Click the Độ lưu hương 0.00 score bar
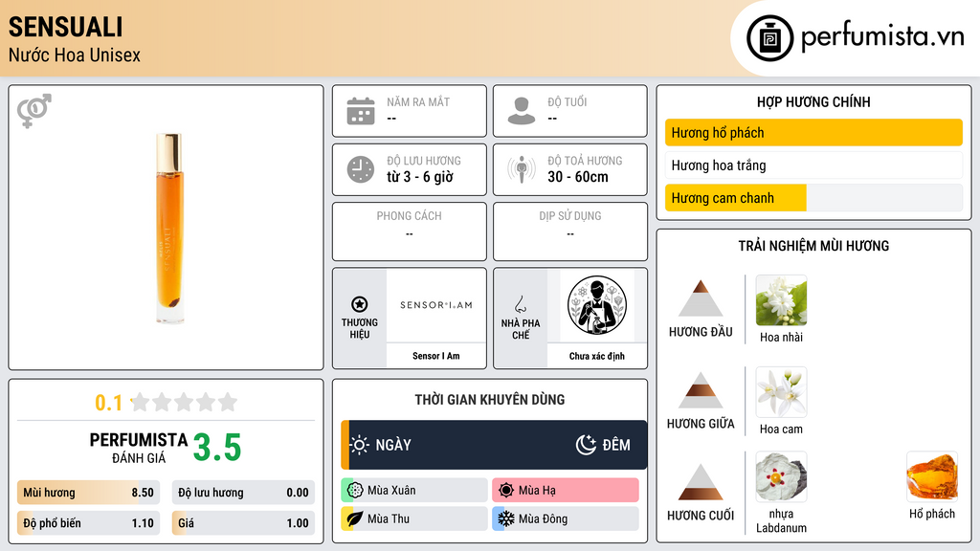The image size is (980, 551). pos(243,493)
